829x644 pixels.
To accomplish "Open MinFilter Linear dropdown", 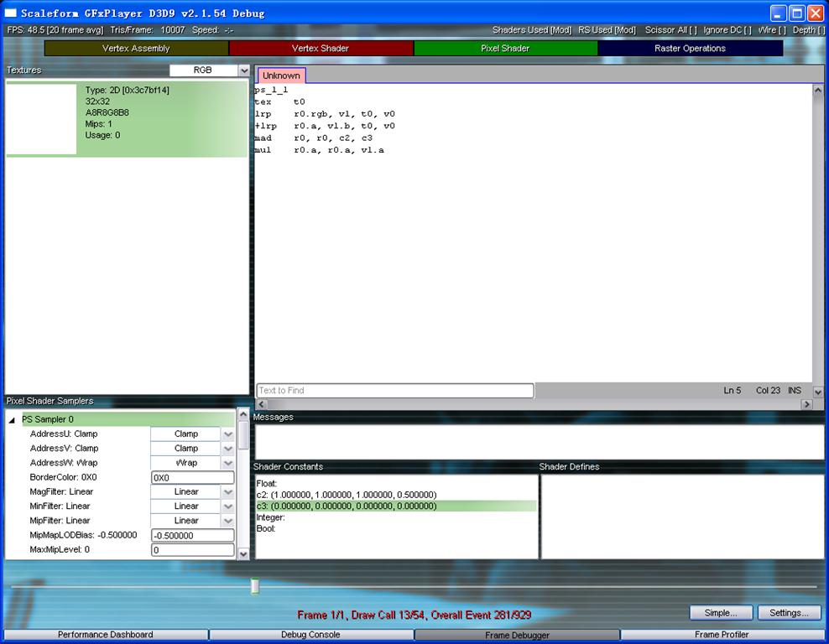I will 228,506.
